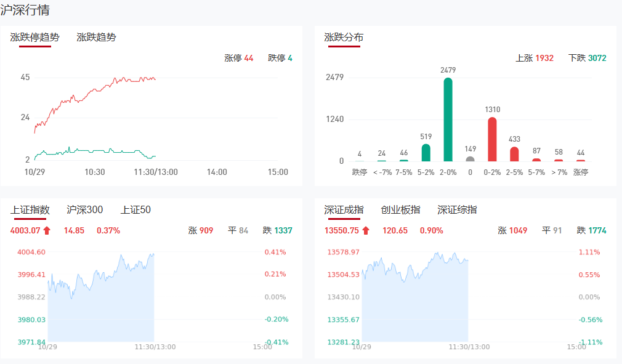Viewport: 622px width, 364px height.
Task: Click the red 1310 bar for 0-2%
Action: 492,139
